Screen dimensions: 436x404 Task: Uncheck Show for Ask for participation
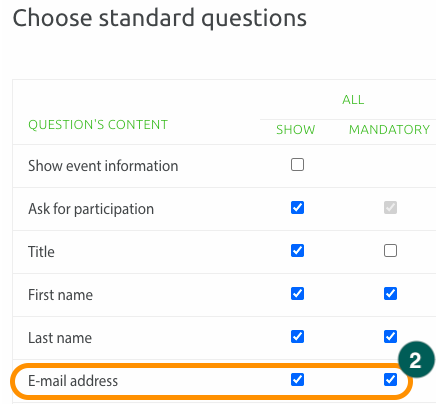pos(297,208)
